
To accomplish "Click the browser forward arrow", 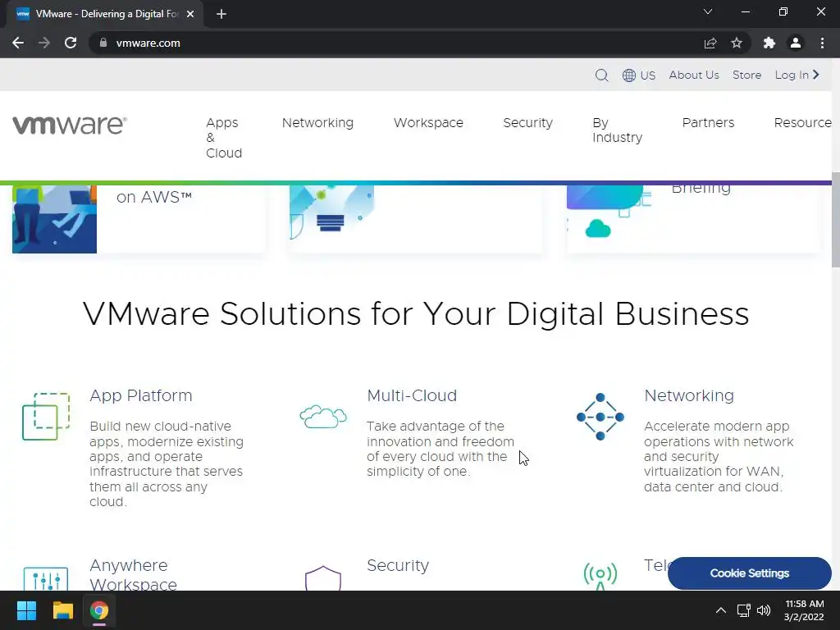I will pos(44,43).
